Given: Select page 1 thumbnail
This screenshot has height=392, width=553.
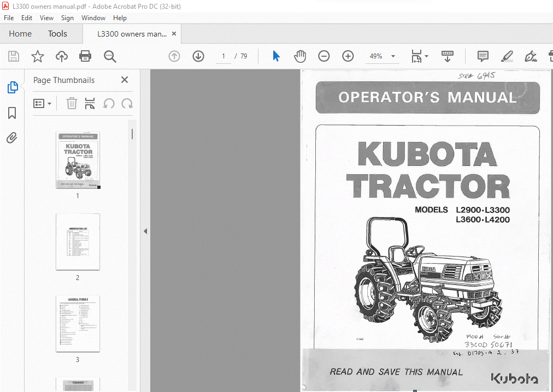Looking at the screenshot, I should tap(78, 160).
